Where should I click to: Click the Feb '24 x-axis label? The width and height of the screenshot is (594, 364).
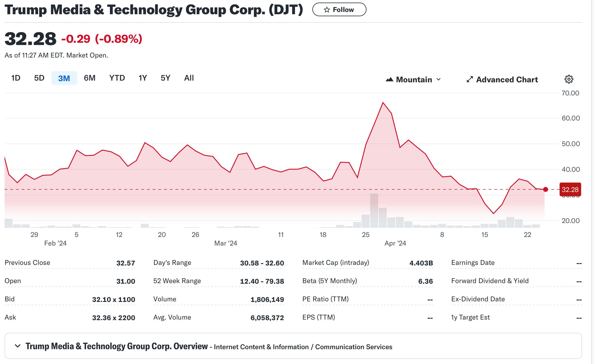point(55,243)
